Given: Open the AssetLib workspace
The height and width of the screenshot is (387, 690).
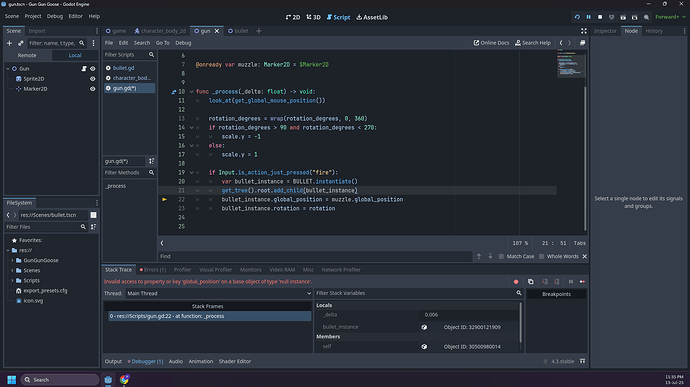Looking at the screenshot, I should 372,17.
